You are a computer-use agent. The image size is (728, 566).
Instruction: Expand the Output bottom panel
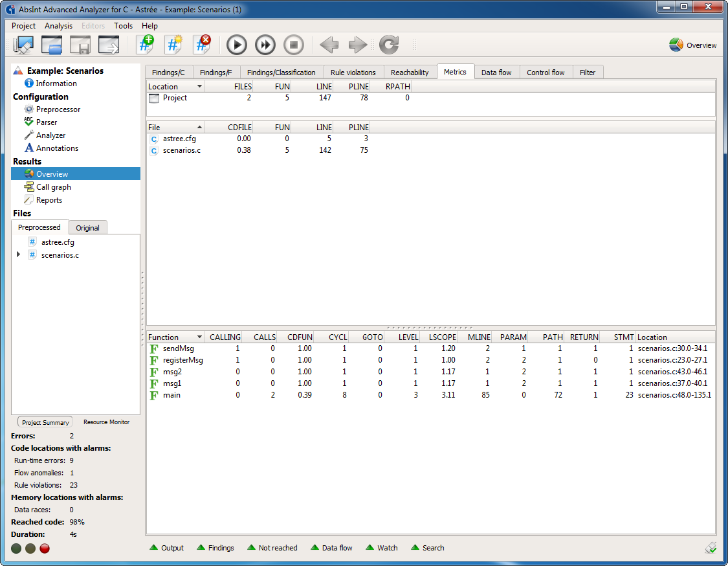point(167,548)
